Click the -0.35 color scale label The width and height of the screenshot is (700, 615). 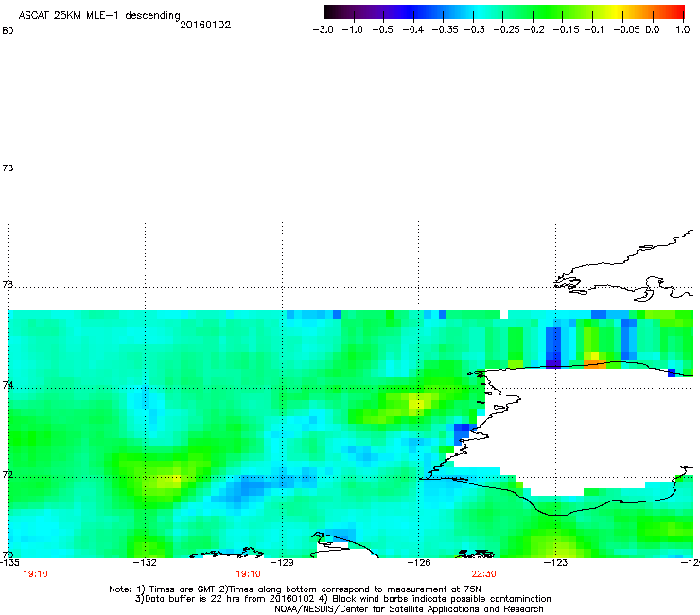446,30
